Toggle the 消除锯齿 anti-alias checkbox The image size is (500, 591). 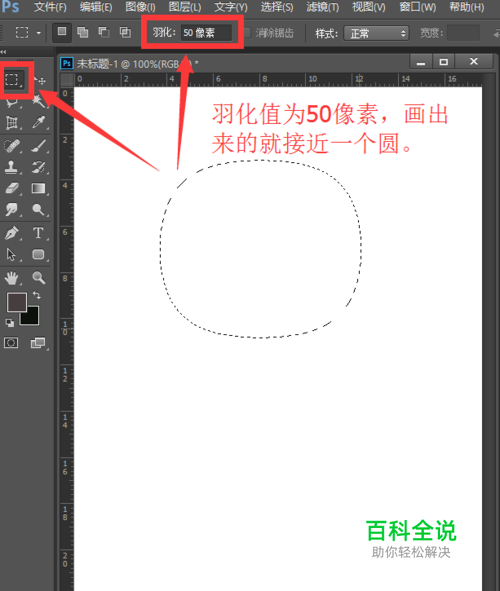coord(247,33)
